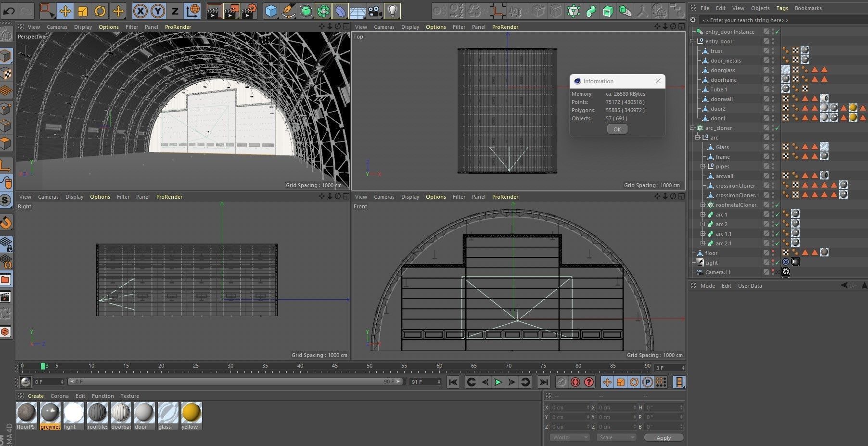Toggle Position keyframe recording in timeline bar

607,382
